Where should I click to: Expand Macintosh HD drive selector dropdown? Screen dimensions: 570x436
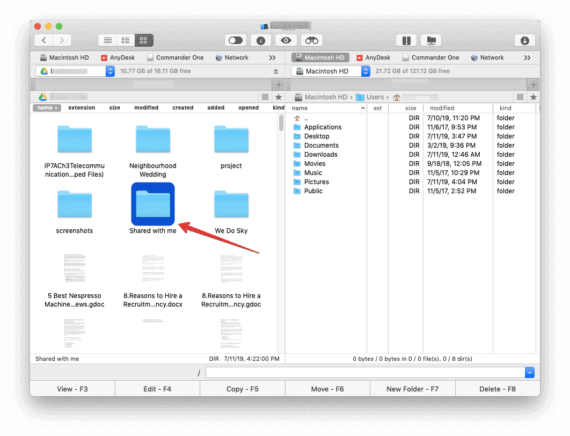point(366,71)
